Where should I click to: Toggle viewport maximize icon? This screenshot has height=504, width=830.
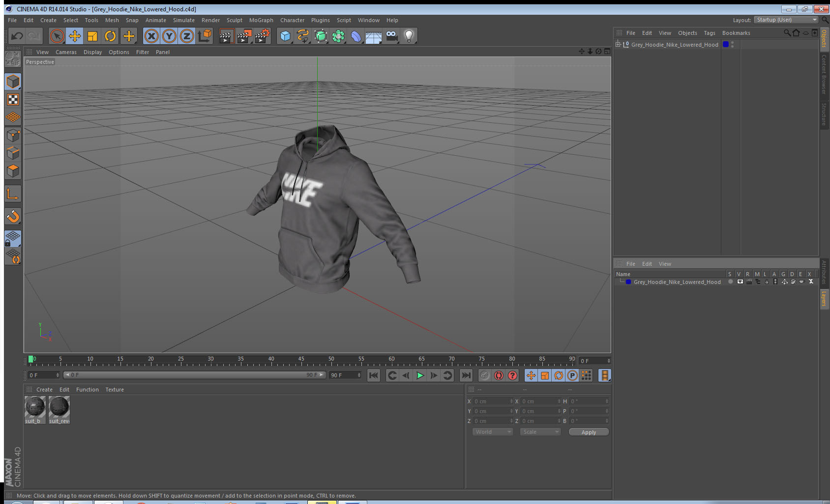[x=607, y=52]
